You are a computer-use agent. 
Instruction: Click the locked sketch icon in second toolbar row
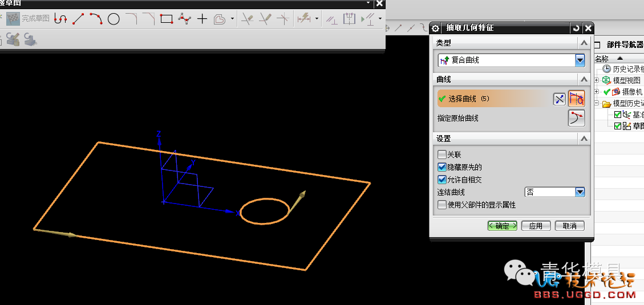[x=13, y=39]
